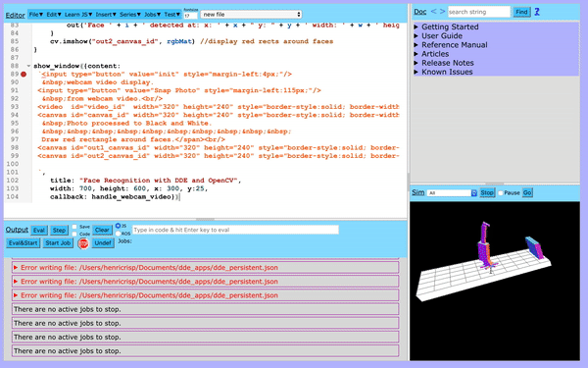Open help via the question mark icon
Screen dimensions: 588x368
click(537, 12)
